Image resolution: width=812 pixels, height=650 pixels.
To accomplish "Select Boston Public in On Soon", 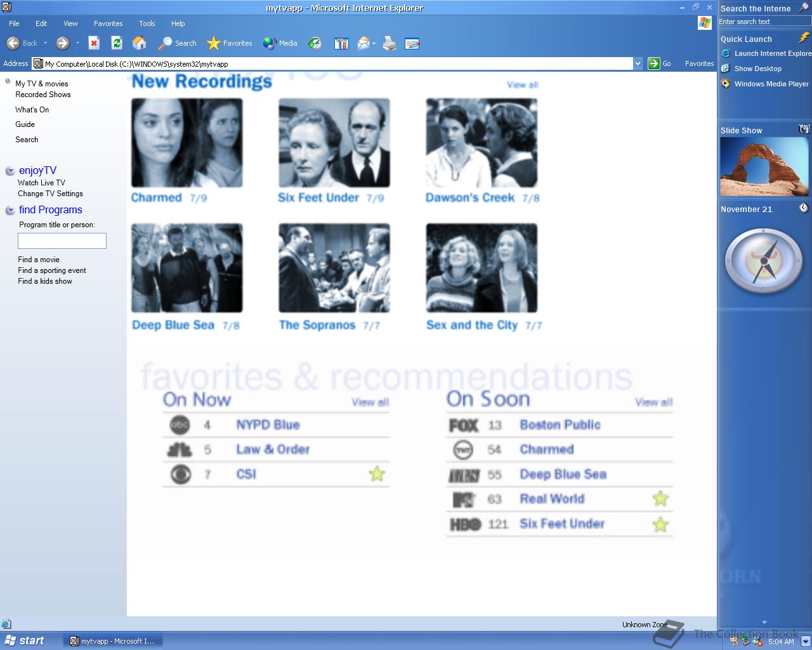I will pyautogui.click(x=560, y=425).
